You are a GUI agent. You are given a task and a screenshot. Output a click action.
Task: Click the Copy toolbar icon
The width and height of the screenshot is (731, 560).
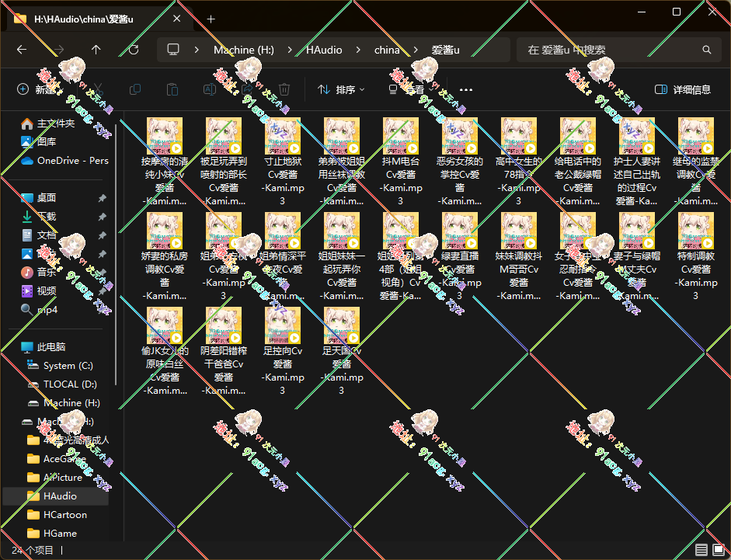[x=135, y=89]
